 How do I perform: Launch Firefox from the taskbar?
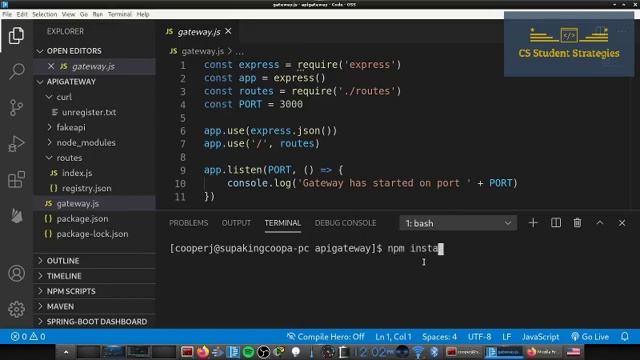click(x=203, y=352)
